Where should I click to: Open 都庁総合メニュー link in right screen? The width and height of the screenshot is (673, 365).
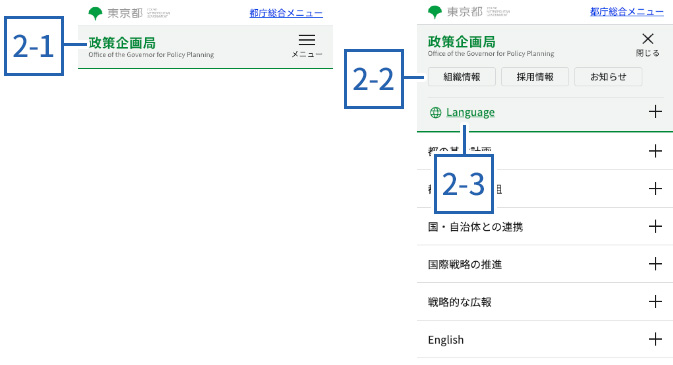pos(627,12)
